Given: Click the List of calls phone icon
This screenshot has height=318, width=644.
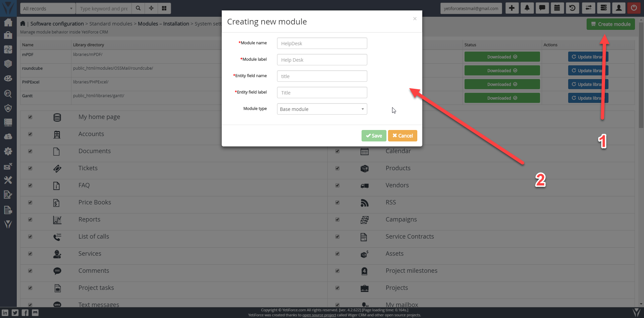Looking at the screenshot, I should 57,237.
